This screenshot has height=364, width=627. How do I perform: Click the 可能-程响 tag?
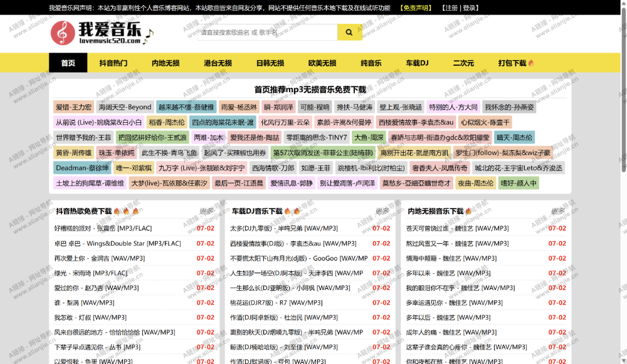[315, 107]
